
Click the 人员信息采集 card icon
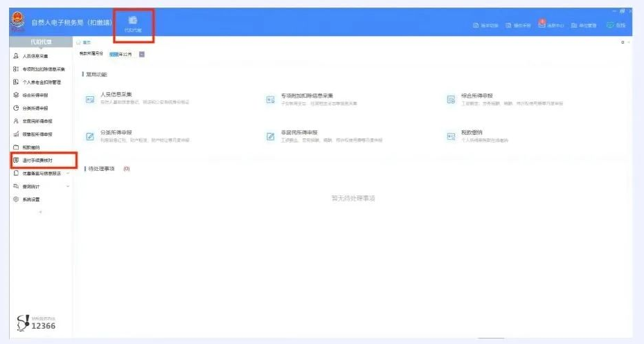pyautogui.click(x=89, y=100)
